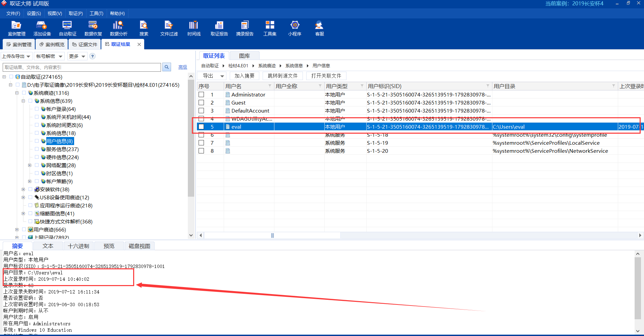The height and width of the screenshot is (336, 644).
Task: Check the 帐户登录(64) tree checkbox
Action: tap(37, 109)
